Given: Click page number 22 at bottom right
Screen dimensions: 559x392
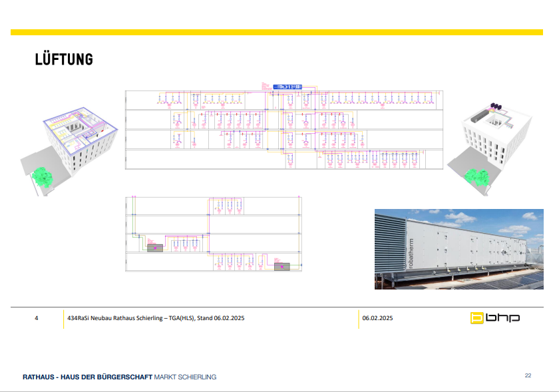Looking at the screenshot, I should 528,375.
